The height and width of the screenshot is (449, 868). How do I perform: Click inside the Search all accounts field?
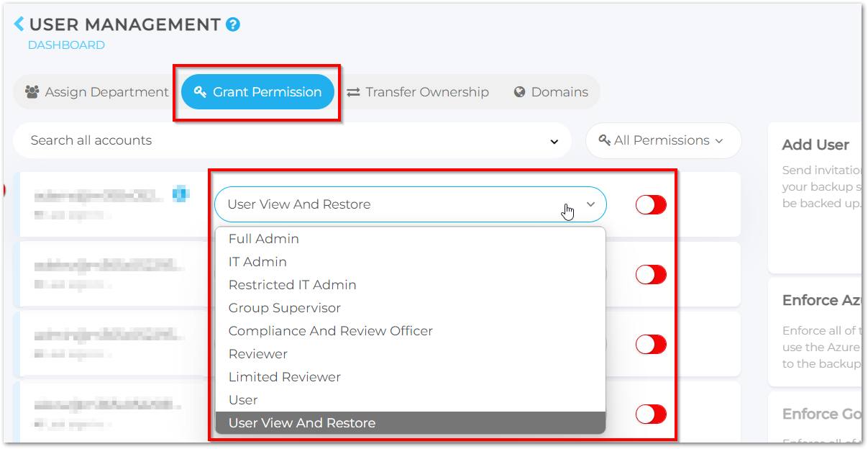(216, 140)
